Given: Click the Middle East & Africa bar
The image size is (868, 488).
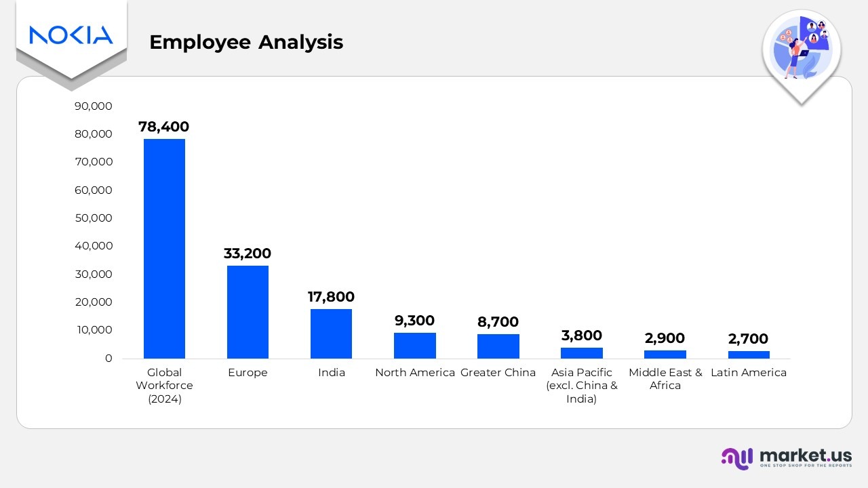Looking at the screenshot, I should (665, 353).
